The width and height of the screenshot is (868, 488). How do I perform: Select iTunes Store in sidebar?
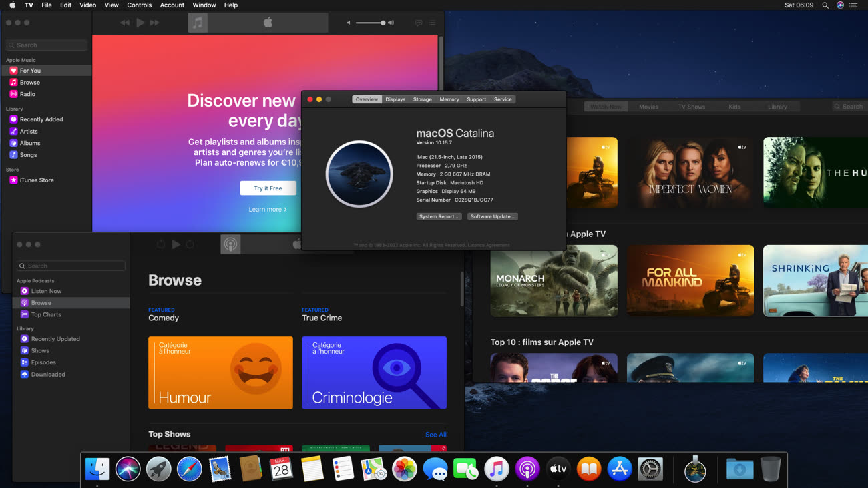pyautogui.click(x=37, y=180)
